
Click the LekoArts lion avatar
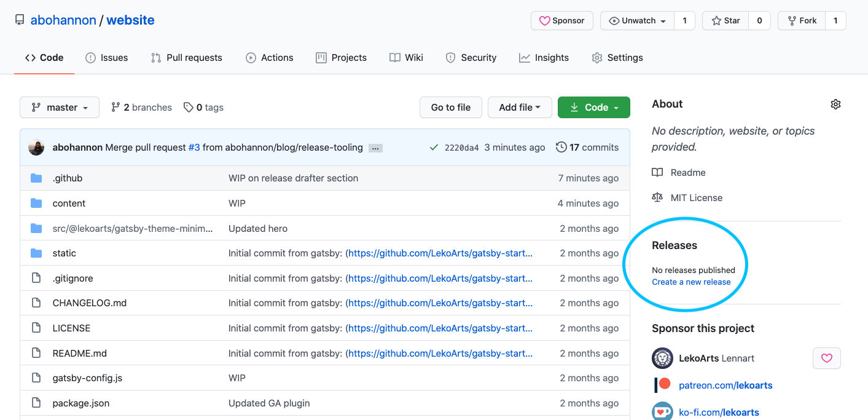662,358
